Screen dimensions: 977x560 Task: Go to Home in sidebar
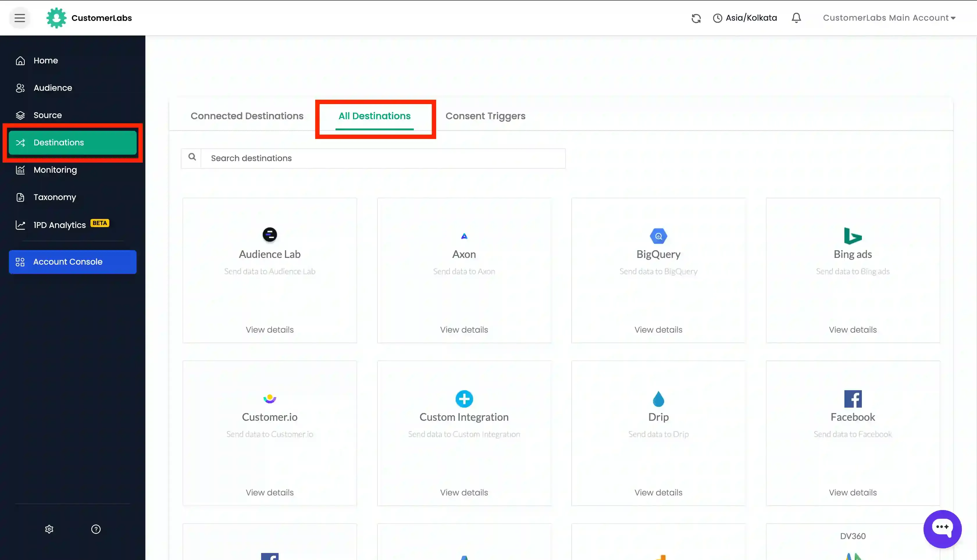[73, 60]
